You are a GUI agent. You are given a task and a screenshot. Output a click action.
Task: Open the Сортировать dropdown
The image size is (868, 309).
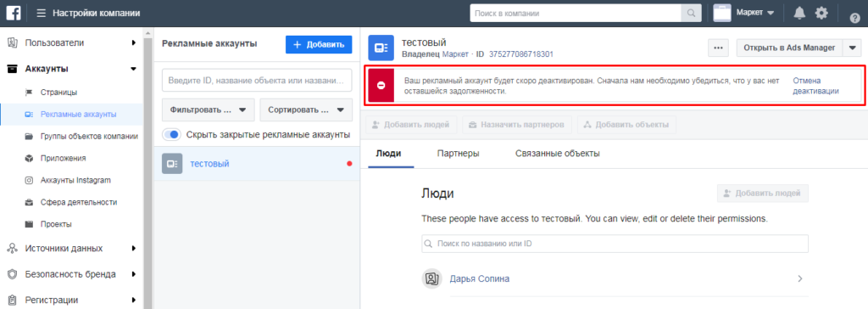pyautogui.click(x=306, y=110)
